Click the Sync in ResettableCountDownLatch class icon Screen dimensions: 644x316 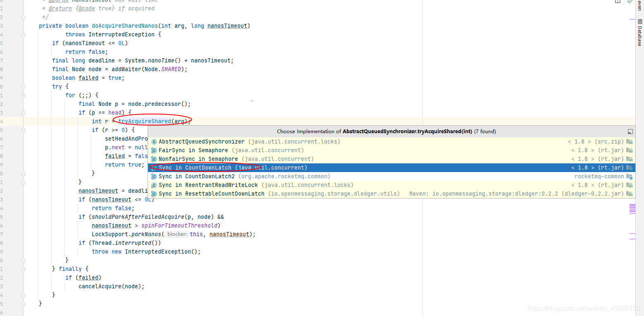pos(154,194)
